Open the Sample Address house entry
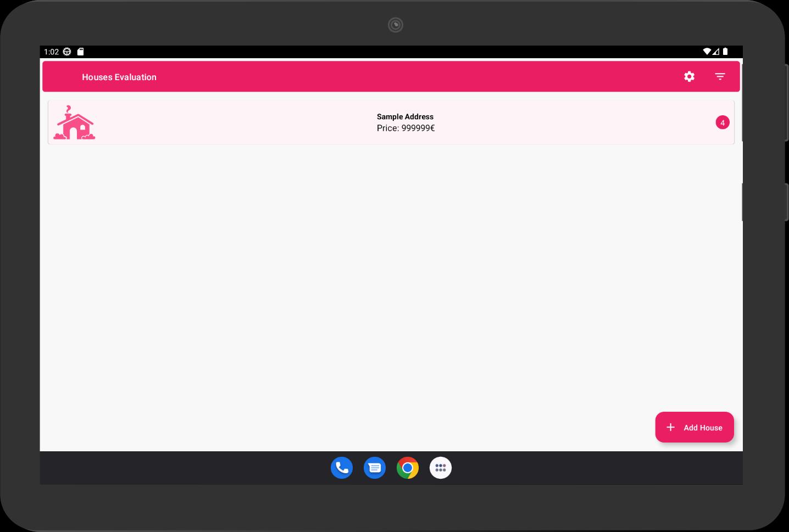Image resolution: width=789 pixels, height=532 pixels. coord(391,122)
